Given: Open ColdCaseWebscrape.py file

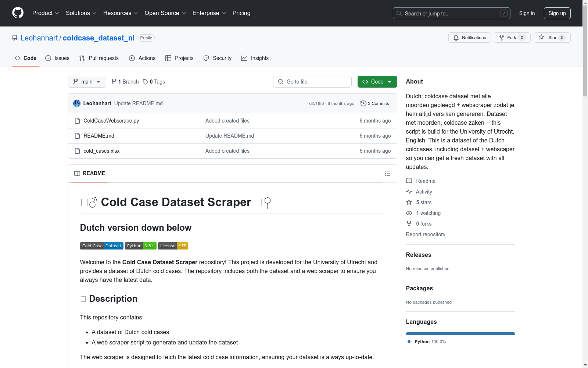Looking at the screenshot, I should pyautogui.click(x=111, y=121).
